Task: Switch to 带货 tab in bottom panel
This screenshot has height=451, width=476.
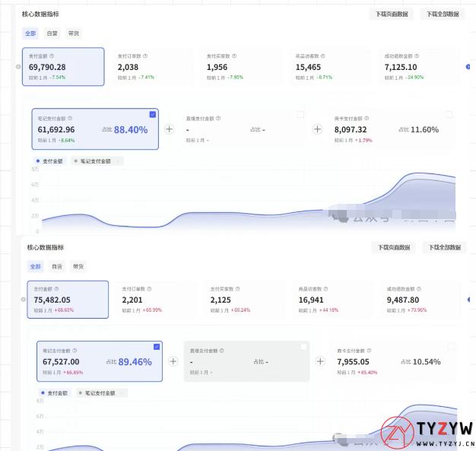Action: coord(78,266)
